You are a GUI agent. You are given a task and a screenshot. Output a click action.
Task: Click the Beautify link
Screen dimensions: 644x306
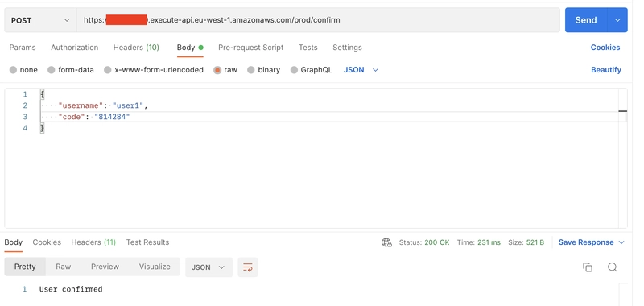pos(606,70)
